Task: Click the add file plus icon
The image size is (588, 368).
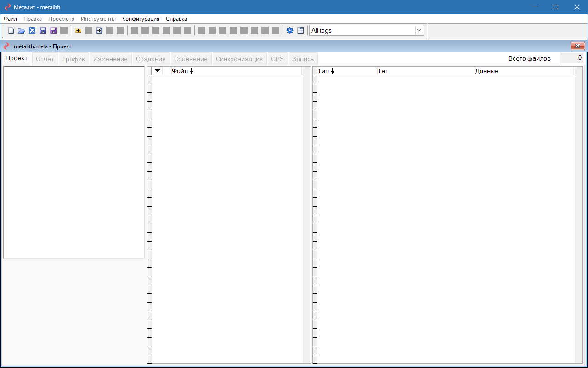Action: coord(99,30)
